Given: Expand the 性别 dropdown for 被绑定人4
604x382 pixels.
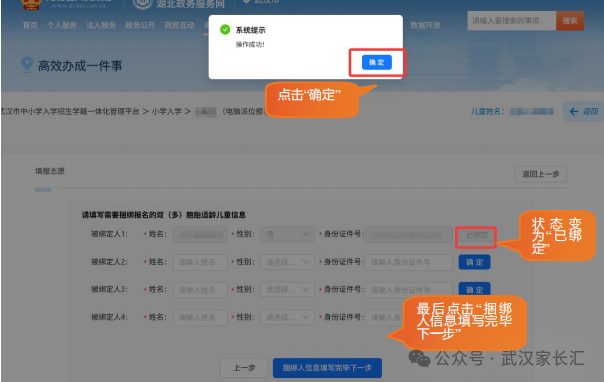Looking at the screenshot, I should [x=287, y=317].
